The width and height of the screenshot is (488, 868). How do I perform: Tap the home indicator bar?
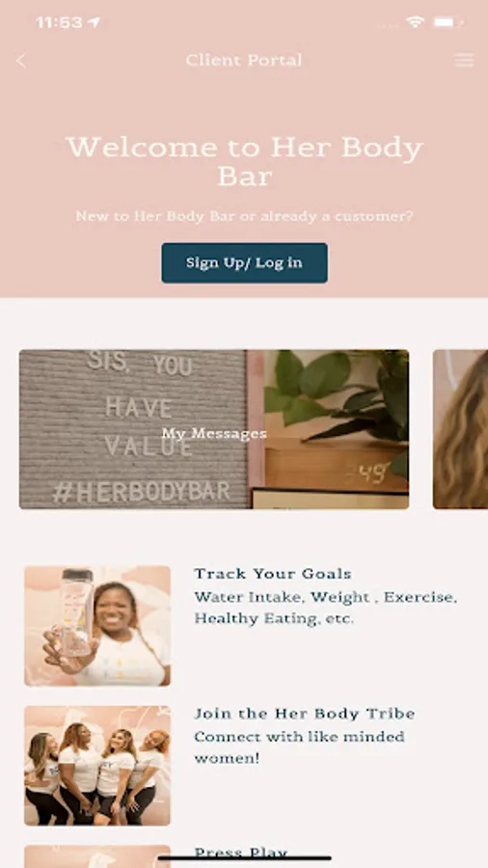tap(244, 858)
